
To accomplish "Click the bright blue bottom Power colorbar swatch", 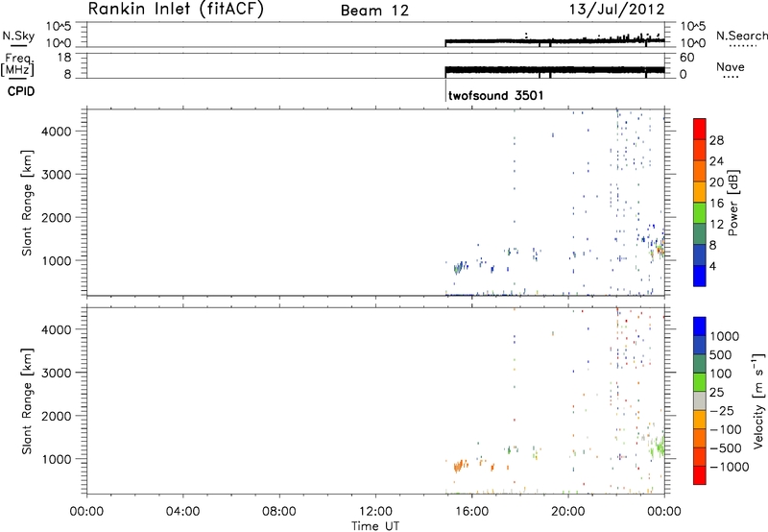I will coord(700,276).
